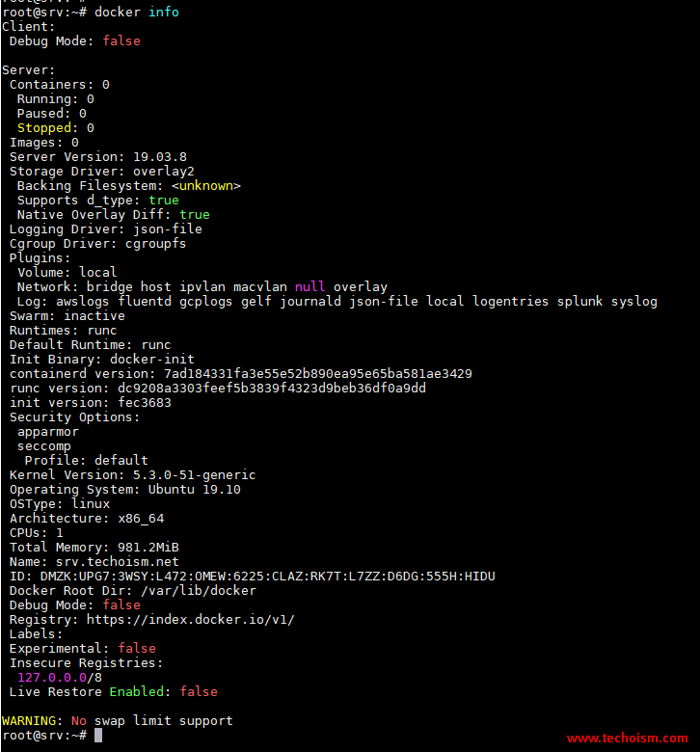Select the 'WARNING: No swap limit support' line

coord(118,721)
